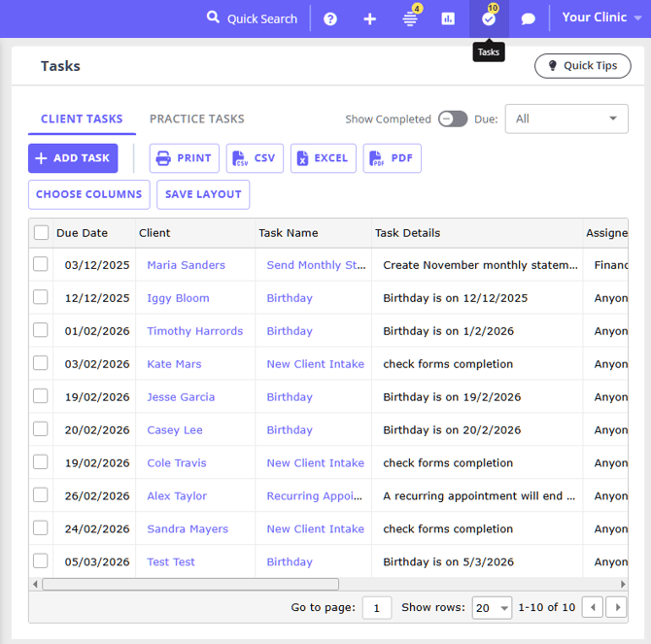Open the help question mark icon
The width and height of the screenshot is (651, 644).
[x=330, y=18]
